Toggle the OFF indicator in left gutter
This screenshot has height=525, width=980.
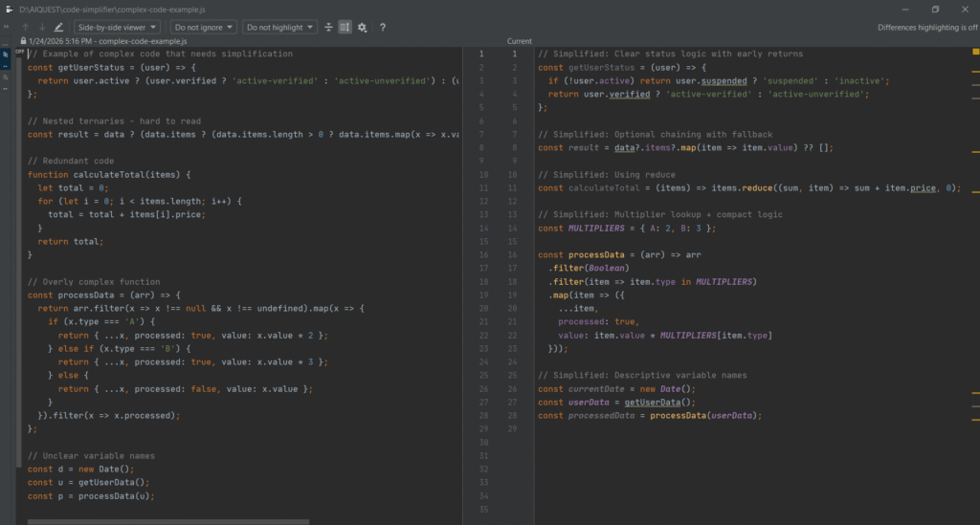tap(20, 53)
